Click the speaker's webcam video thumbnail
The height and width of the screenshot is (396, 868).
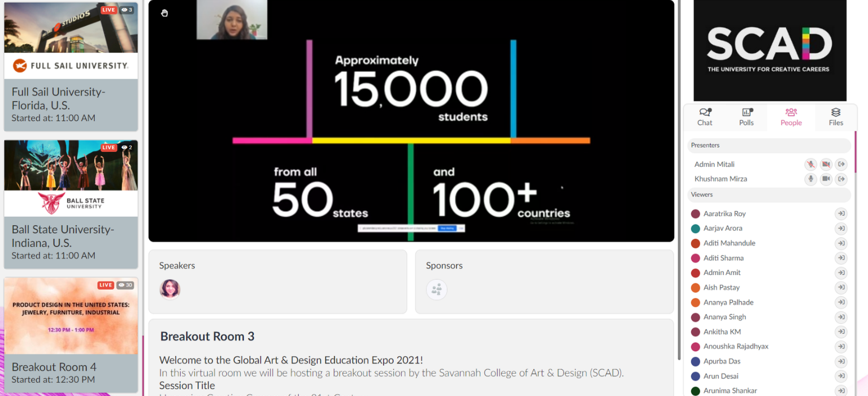point(232,20)
